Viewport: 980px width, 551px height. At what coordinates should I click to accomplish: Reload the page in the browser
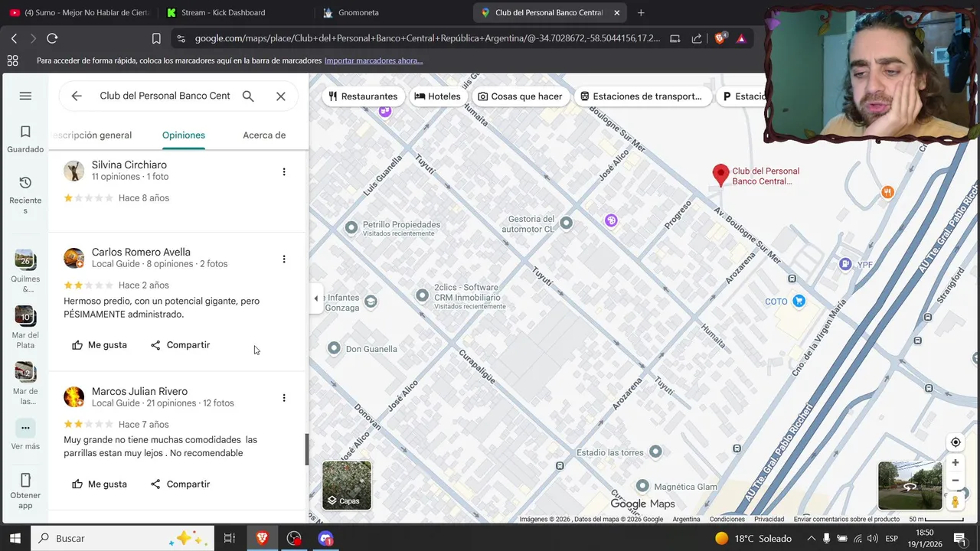click(x=52, y=38)
